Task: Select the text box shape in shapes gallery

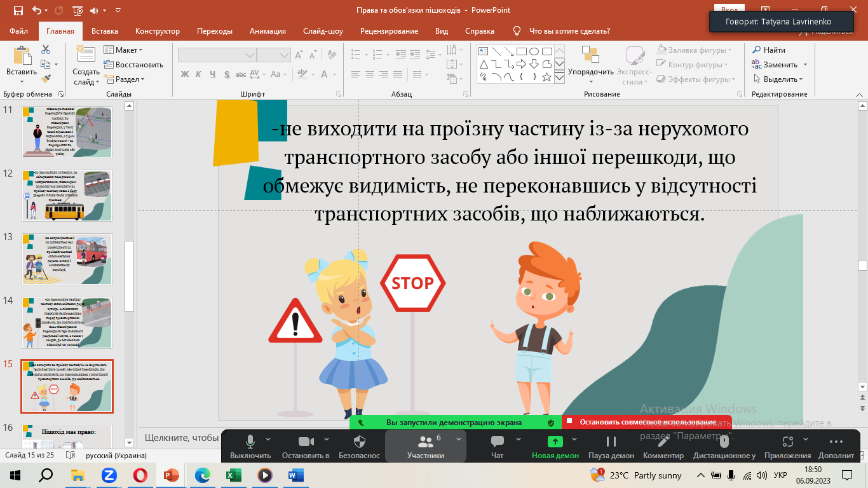Action: [483, 51]
